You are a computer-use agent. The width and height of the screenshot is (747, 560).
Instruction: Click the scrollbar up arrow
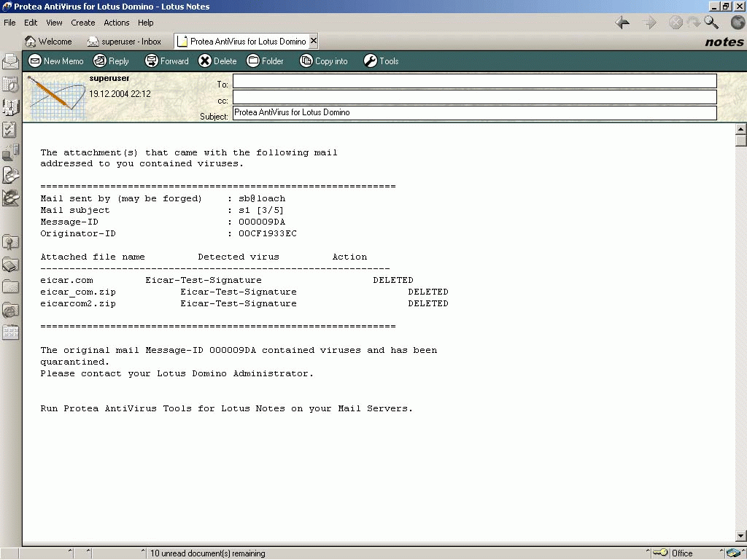[741, 129]
